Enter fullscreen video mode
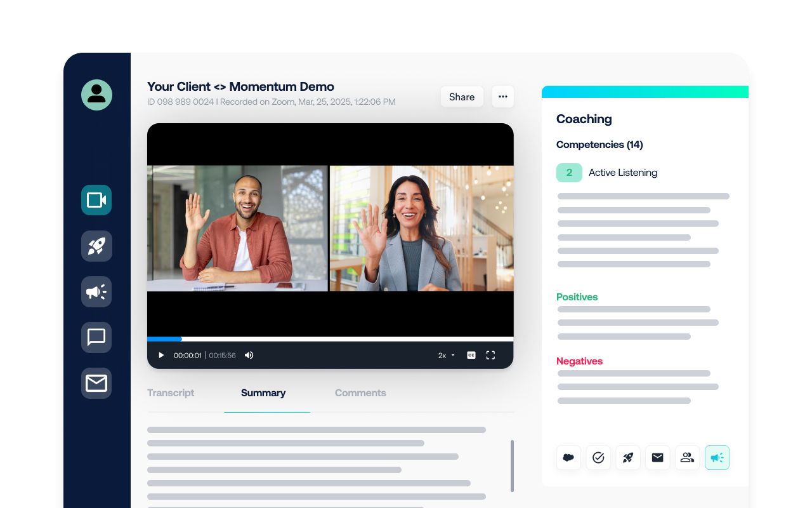812x508 pixels. coord(490,356)
